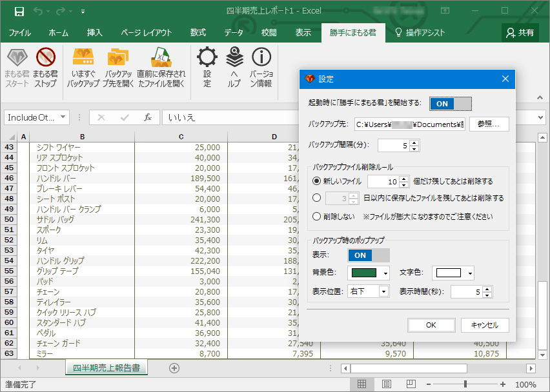
Task: Show バージョン情報 from the ribbon
Action: click(x=261, y=68)
